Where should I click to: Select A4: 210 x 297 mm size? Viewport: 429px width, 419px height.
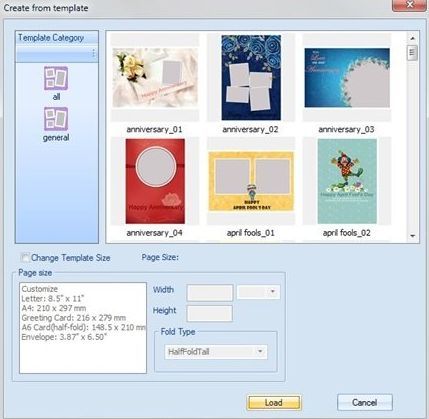click(54, 308)
